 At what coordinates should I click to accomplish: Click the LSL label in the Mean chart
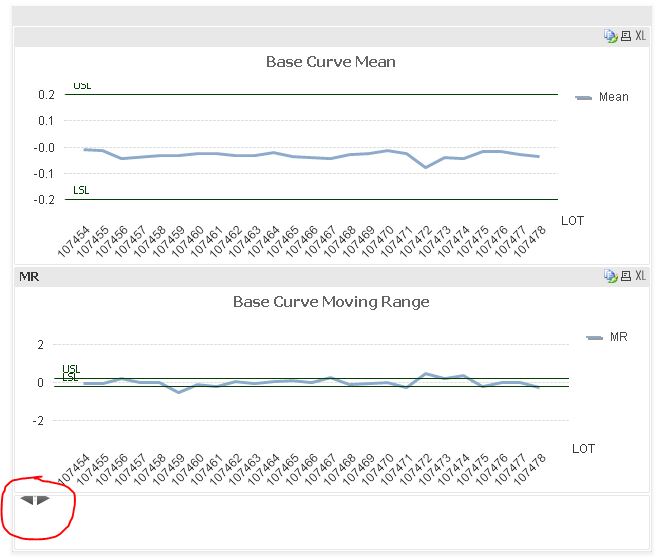(81, 190)
